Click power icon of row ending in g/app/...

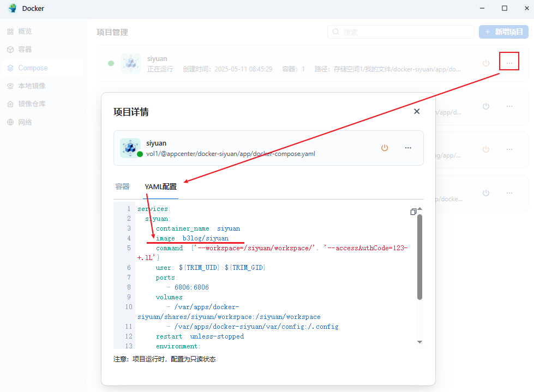tap(486, 149)
